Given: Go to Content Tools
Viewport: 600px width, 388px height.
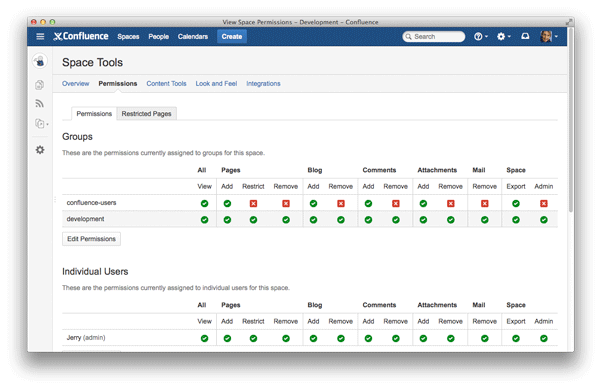Looking at the screenshot, I should pos(166,83).
